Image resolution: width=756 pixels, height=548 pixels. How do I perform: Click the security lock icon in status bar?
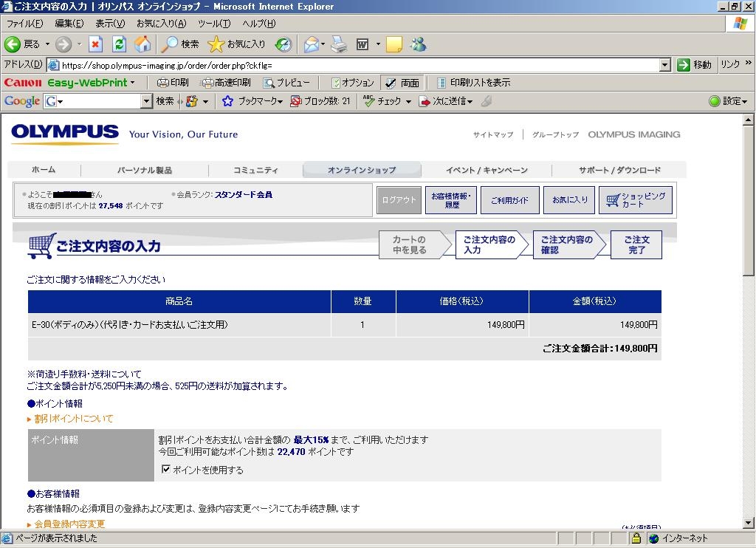[x=636, y=538]
